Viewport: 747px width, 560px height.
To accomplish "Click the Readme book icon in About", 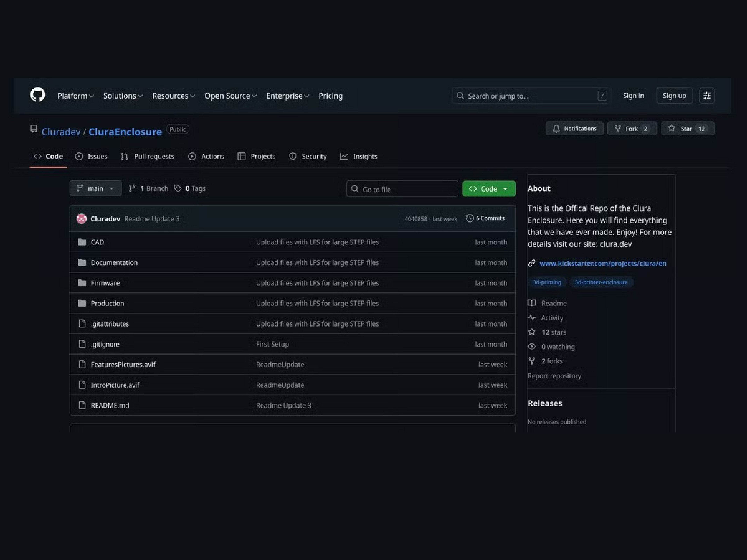I will pyautogui.click(x=532, y=303).
